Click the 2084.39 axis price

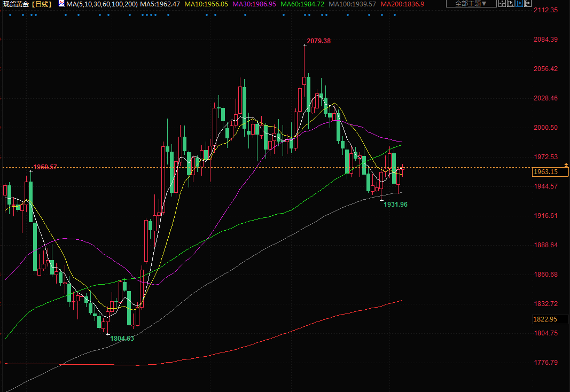(545, 39)
